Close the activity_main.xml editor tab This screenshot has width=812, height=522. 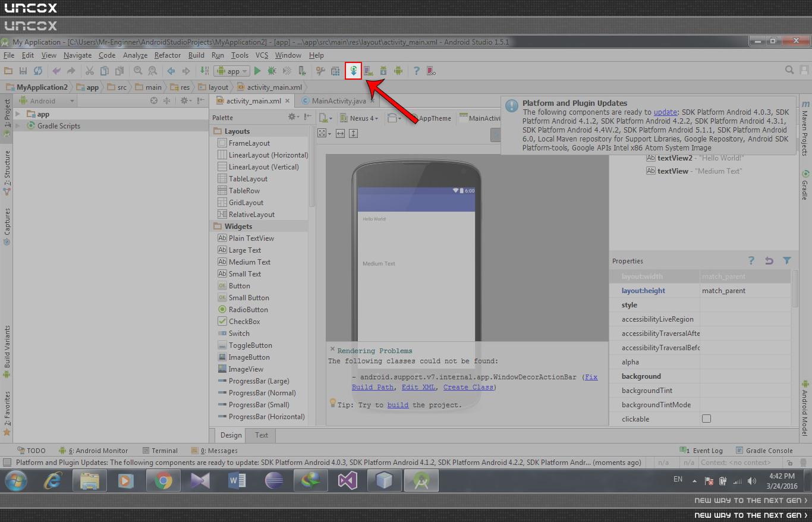tap(288, 101)
